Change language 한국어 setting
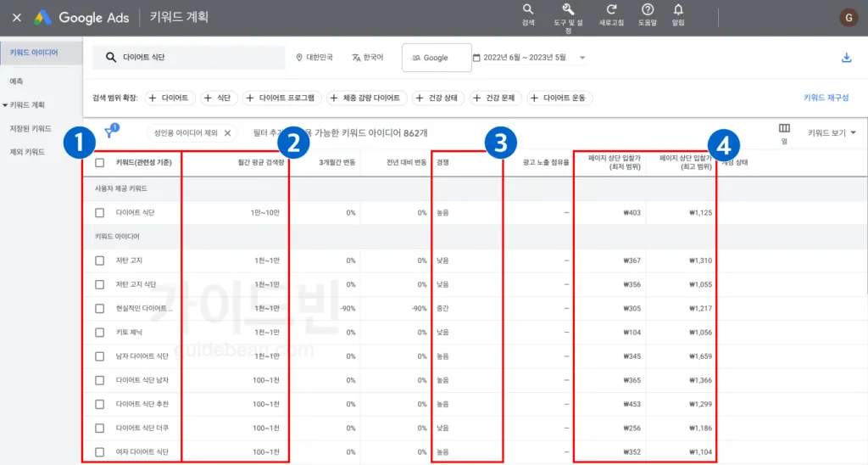The width and height of the screenshot is (868, 465). click(x=368, y=58)
